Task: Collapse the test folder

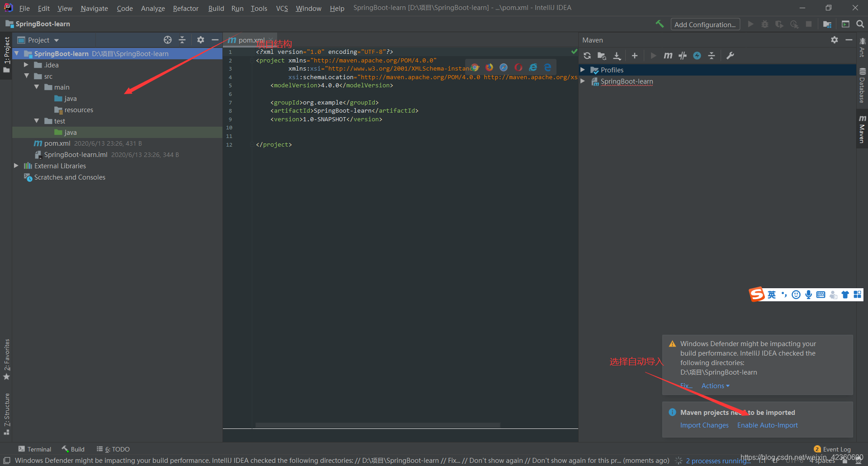Action: coord(37,121)
